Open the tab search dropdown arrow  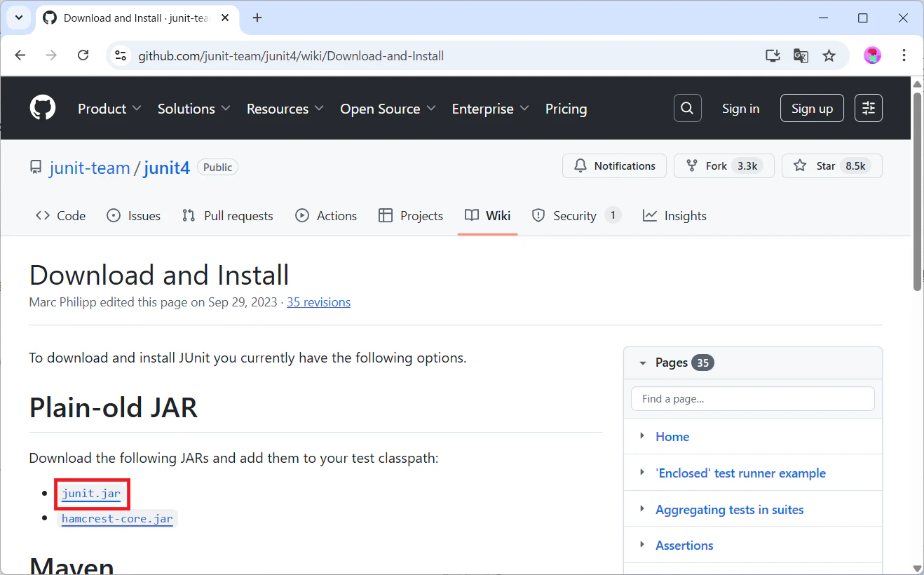[x=19, y=18]
